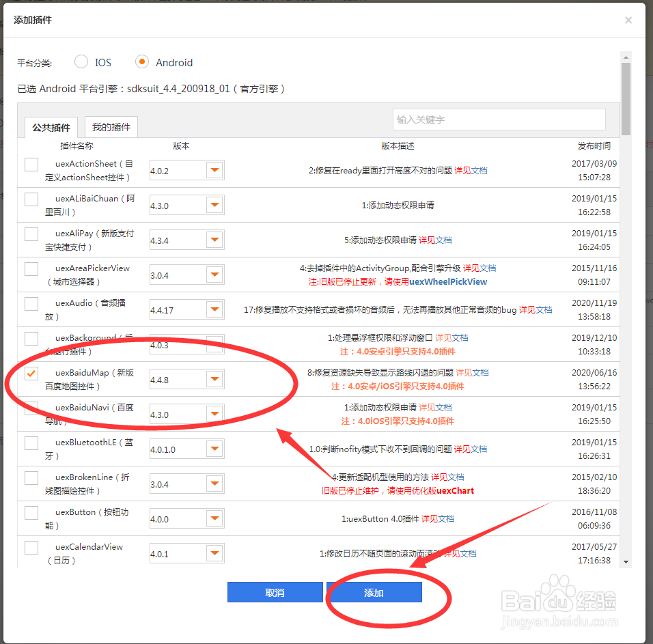This screenshot has height=644, width=653.
Task: Check the uexBluetoothLE plugin checkbox
Action: tap(31, 443)
